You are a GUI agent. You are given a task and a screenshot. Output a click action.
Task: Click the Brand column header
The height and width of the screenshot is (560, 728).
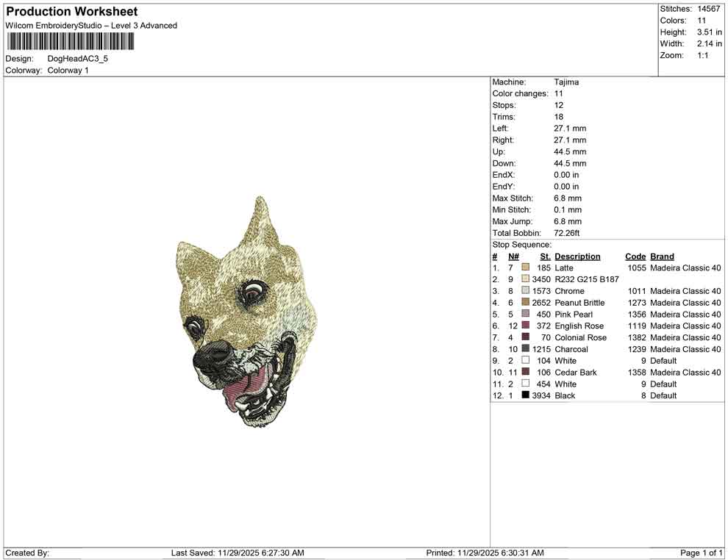pos(662,256)
